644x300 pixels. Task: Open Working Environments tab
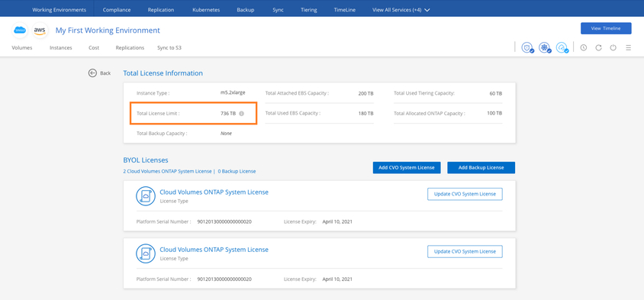[x=60, y=10]
